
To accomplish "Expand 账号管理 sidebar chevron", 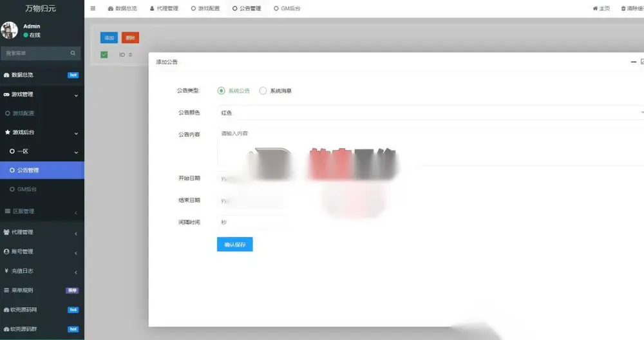I will pyautogui.click(x=76, y=253).
